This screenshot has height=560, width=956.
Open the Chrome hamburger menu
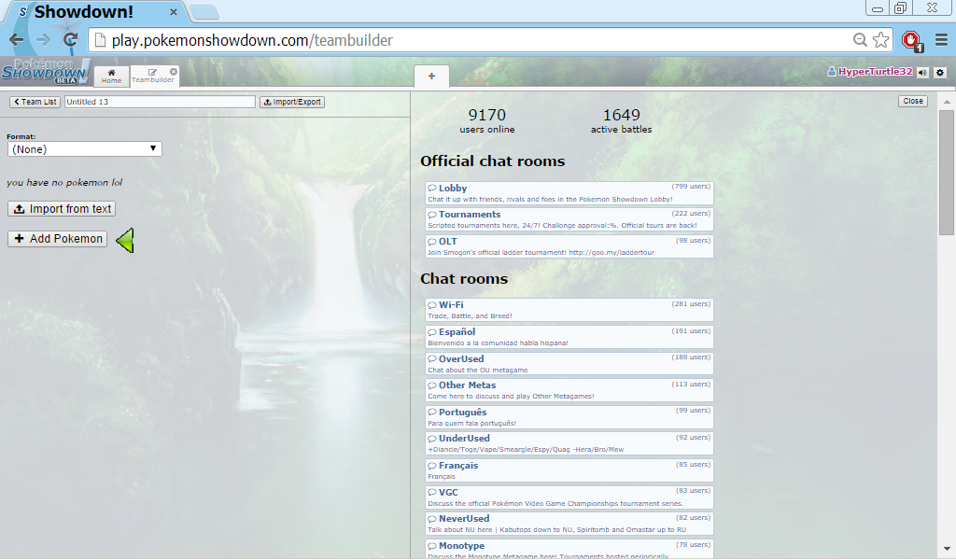click(x=941, y=40)
